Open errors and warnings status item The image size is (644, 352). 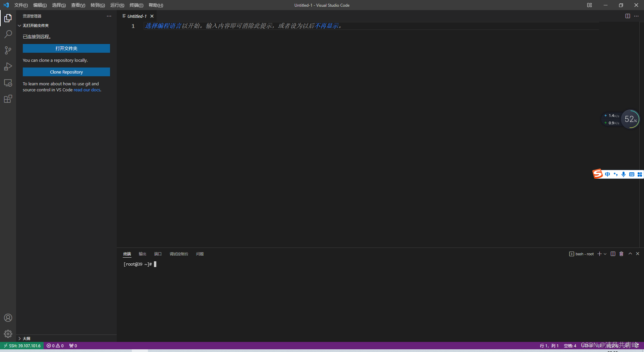(55, 346)
